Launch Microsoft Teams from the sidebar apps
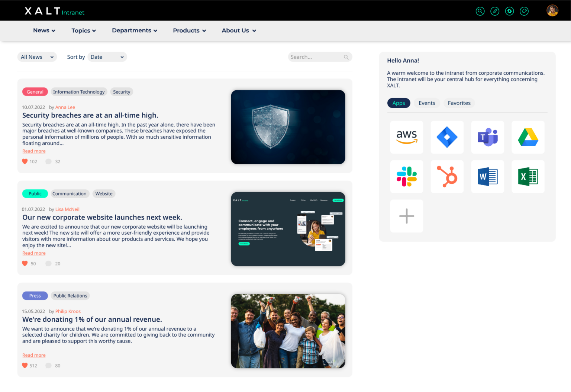 tap(487, 137)
